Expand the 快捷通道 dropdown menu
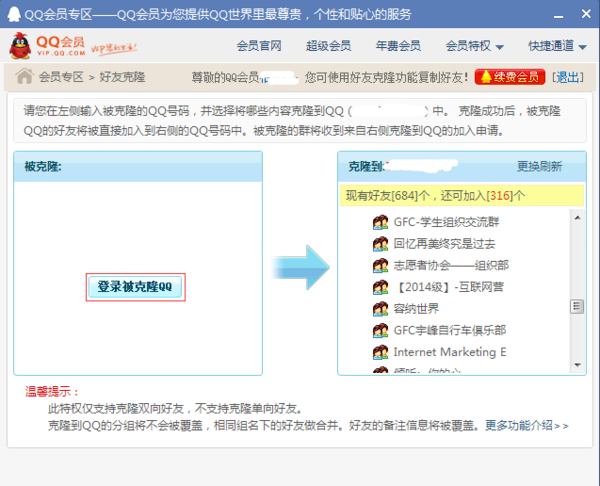600x486 pixels. (558, 46)
